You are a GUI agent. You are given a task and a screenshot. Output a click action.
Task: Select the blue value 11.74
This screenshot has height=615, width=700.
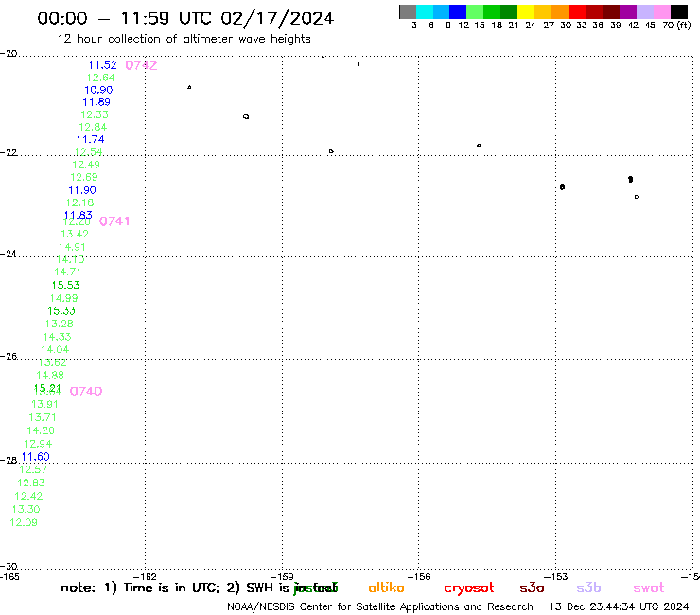click(90, 139)
